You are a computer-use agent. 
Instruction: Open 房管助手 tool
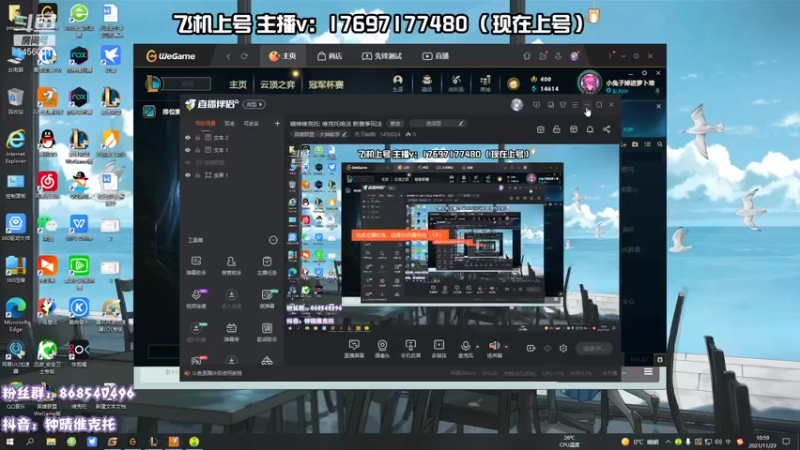(231, 265)
